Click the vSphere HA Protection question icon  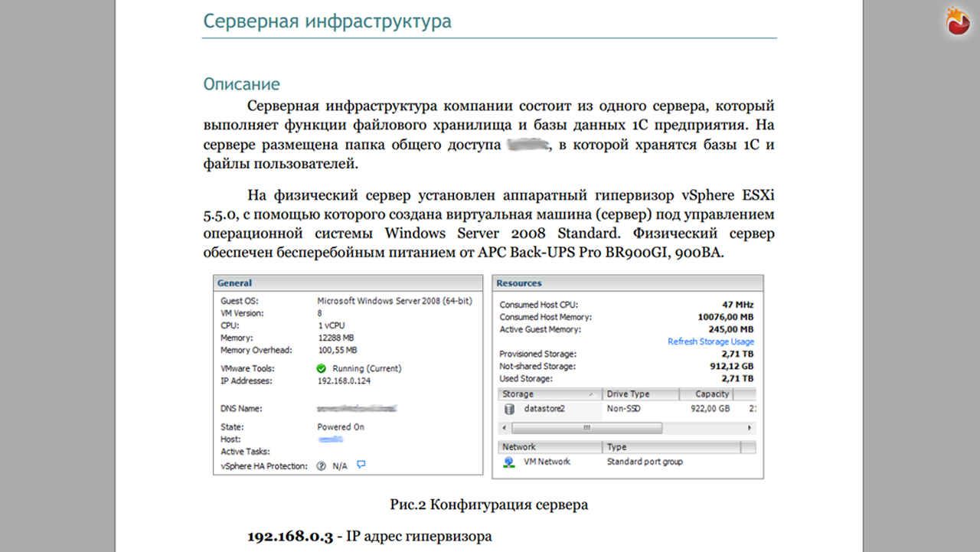[x=322, y=465]
